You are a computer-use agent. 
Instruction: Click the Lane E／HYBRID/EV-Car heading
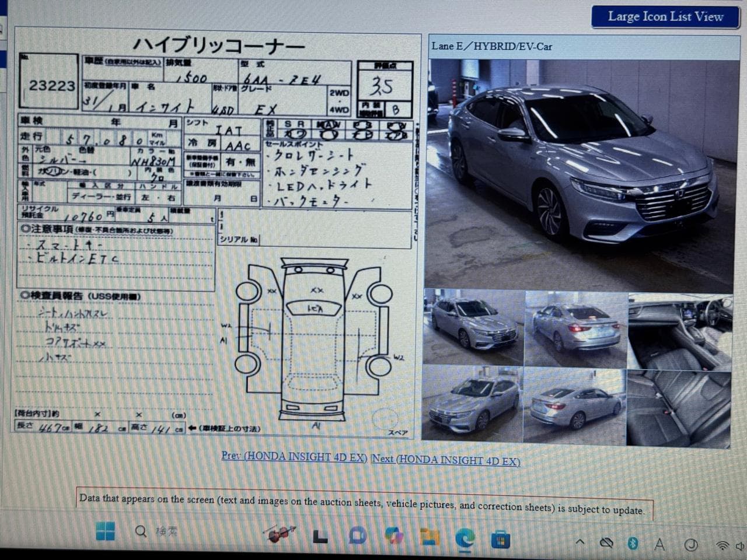click(x=491, y=46)
